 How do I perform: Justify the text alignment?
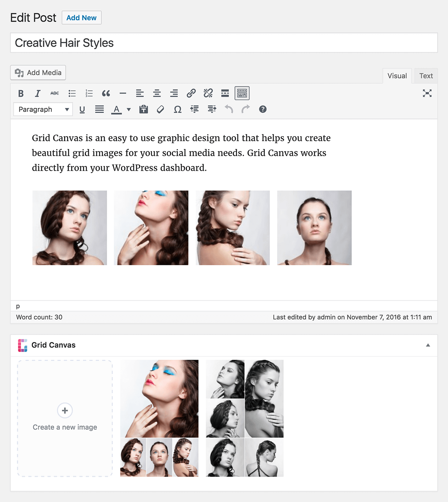pyautogui.click(x=99, y=109)
